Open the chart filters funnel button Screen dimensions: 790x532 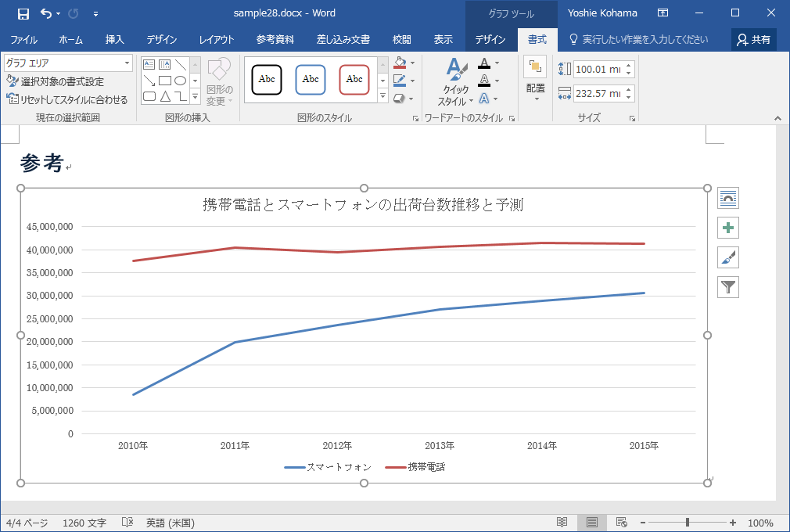tap(728, 287)
